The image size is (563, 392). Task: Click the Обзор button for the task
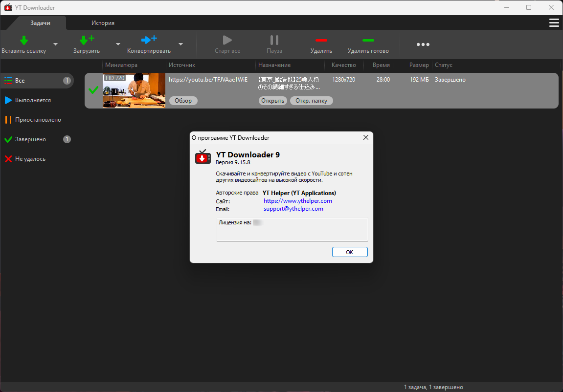tap(183, 101)
